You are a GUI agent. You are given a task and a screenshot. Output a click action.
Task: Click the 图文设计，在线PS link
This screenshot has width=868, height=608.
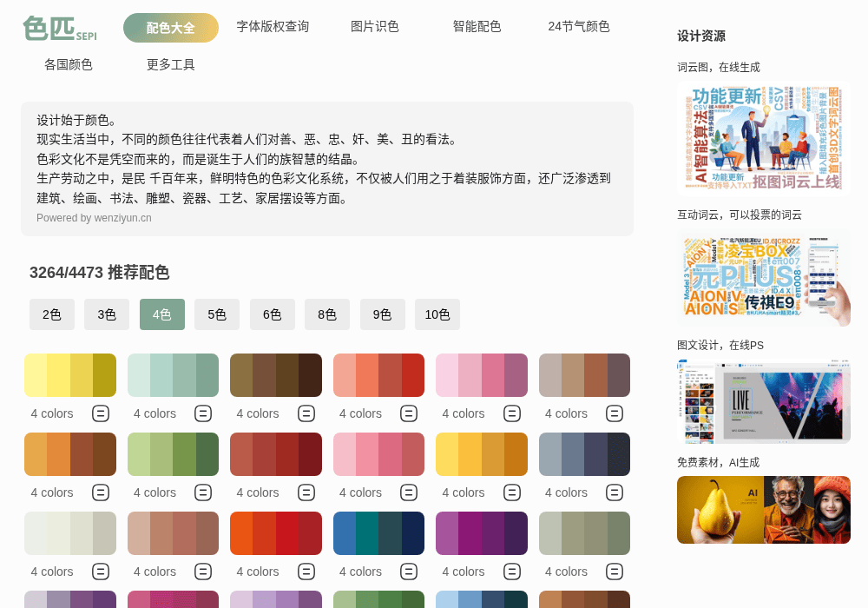[x=720, y=346]
